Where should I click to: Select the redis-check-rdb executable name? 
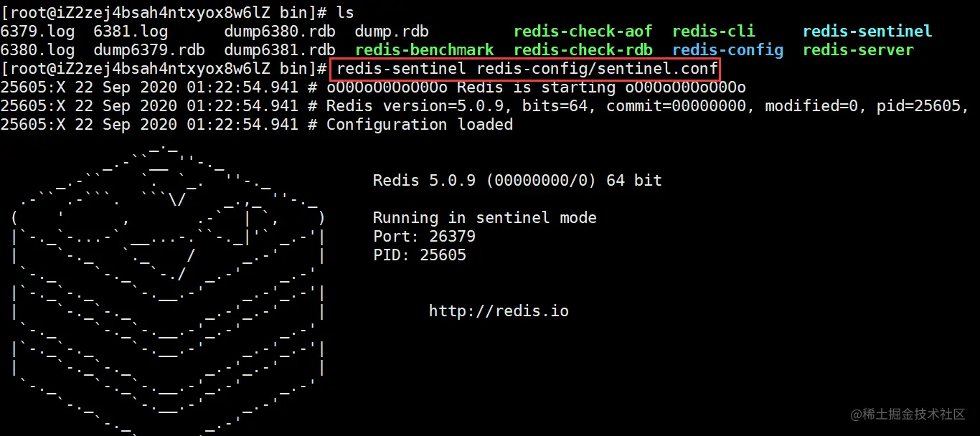tap(583, 50)
